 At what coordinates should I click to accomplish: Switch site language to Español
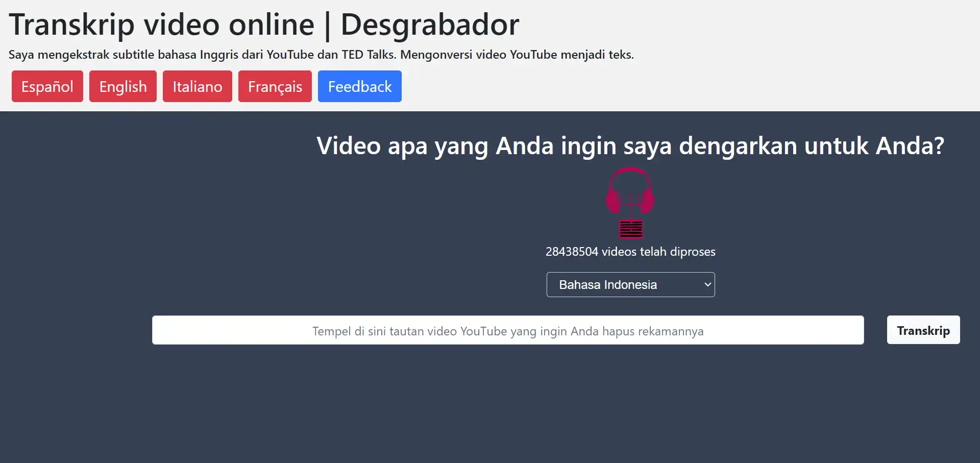point(47,87)
